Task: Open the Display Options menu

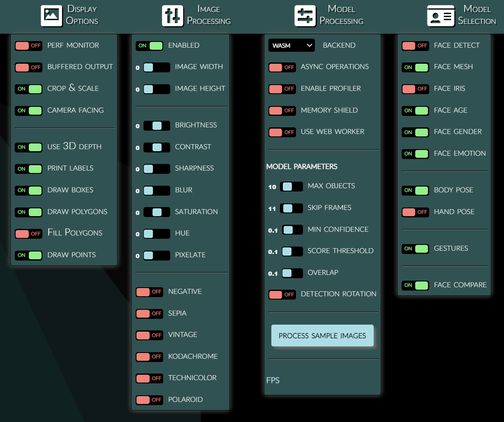Action: coord(82,15)
